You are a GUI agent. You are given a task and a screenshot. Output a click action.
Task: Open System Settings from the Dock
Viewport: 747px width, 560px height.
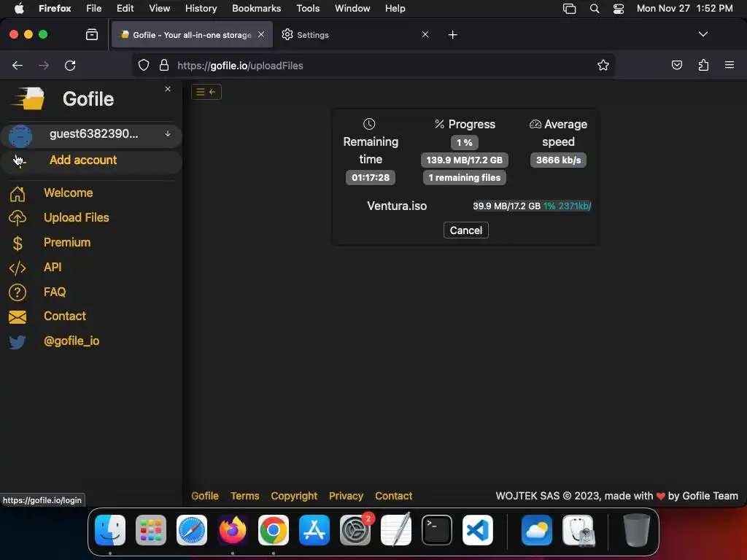(355, 530)
